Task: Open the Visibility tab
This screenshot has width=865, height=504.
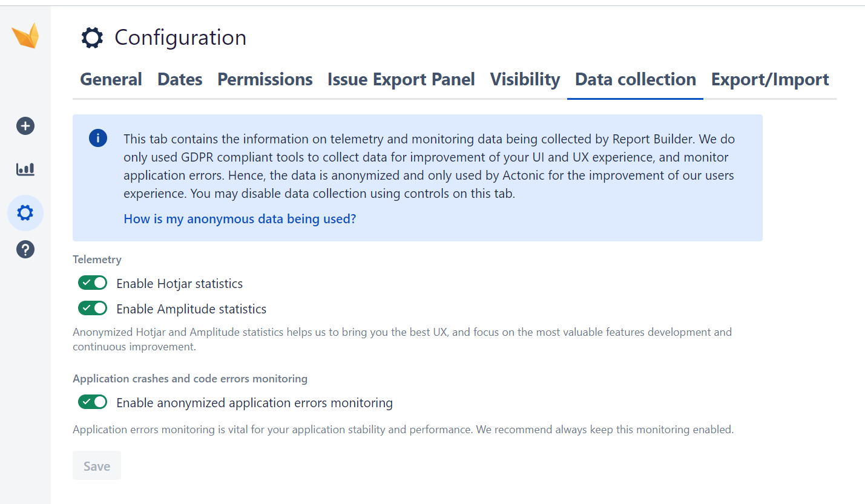Action: pyautogui.click(x=524, y=79)
